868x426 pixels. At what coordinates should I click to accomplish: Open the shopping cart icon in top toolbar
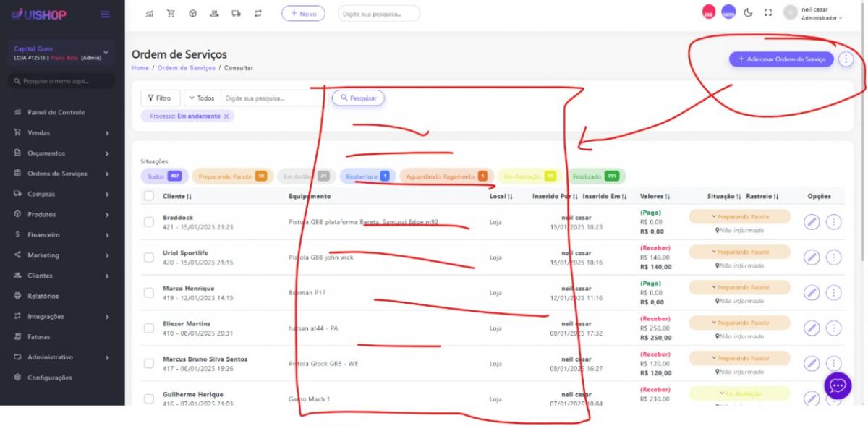pyautogui.click(x=171, y=14)
